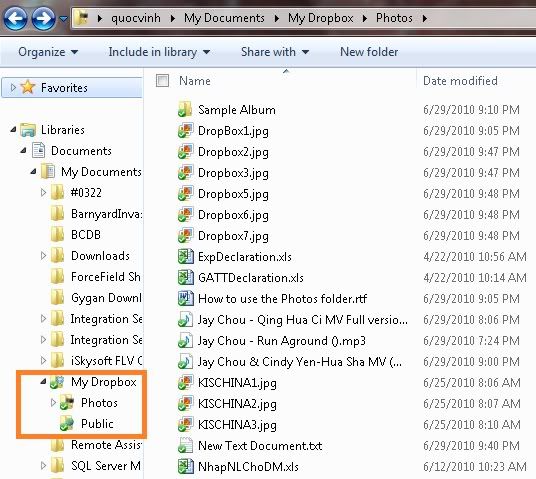Click My Documents in the address path
The width and height of the screenshot is (536, 479).
click(x=224, y=18)
